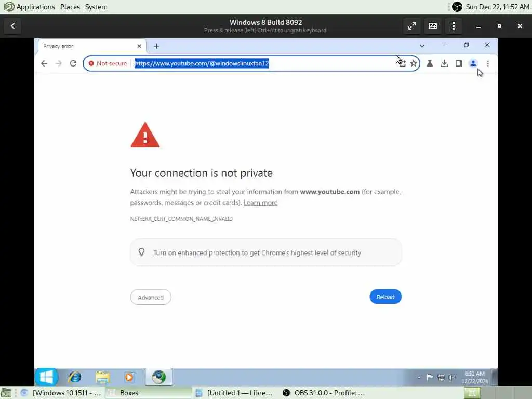Image resolution: width=532 pixels, height=399 pixels.
Task: Click the network tray icon
Action: tap(441, 377)
